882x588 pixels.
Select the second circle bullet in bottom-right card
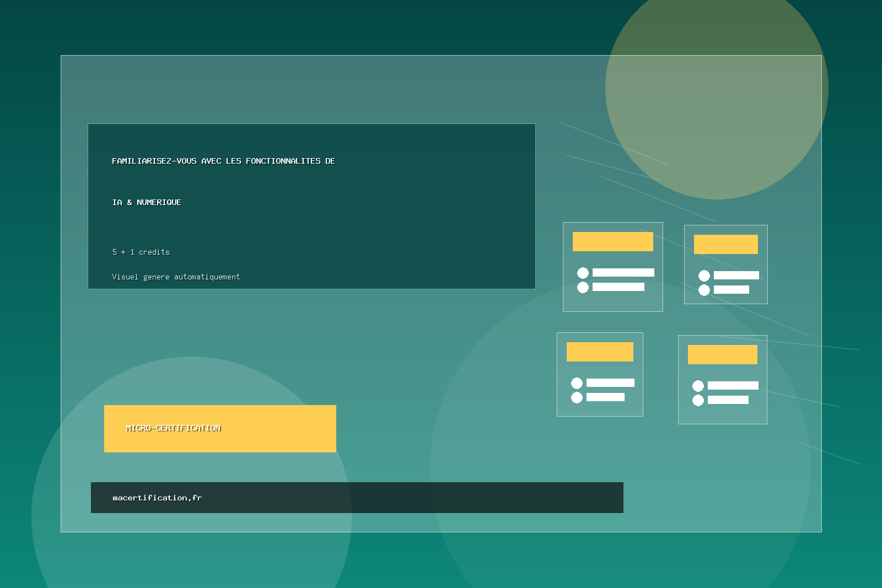click(x=698, y=400)
